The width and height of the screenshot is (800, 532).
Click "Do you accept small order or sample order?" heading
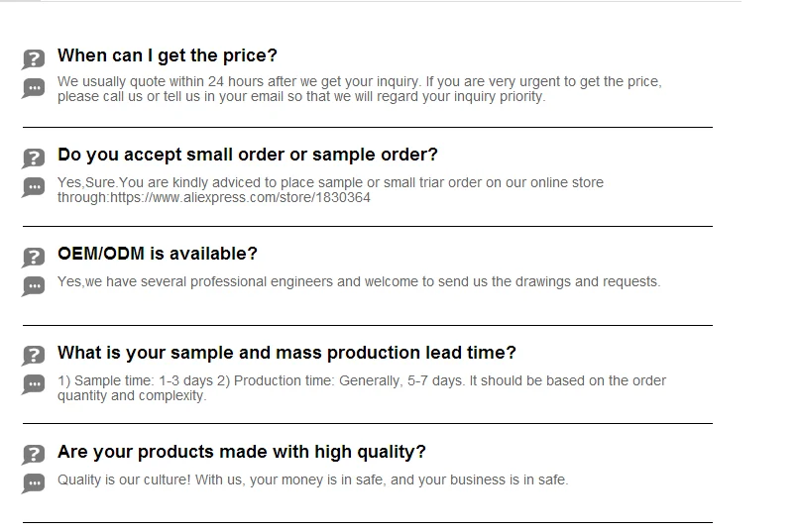point(248,155)
